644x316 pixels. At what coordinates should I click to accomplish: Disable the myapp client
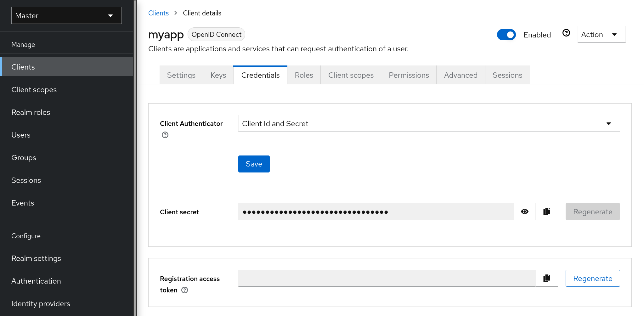pyautogui.click(x=506, y=35)
